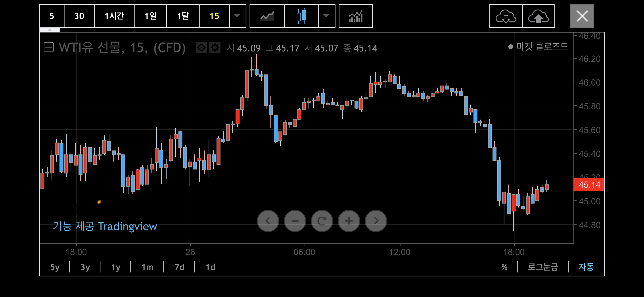
Task: Set the date range to 3y
Action: tap(85, 267)
